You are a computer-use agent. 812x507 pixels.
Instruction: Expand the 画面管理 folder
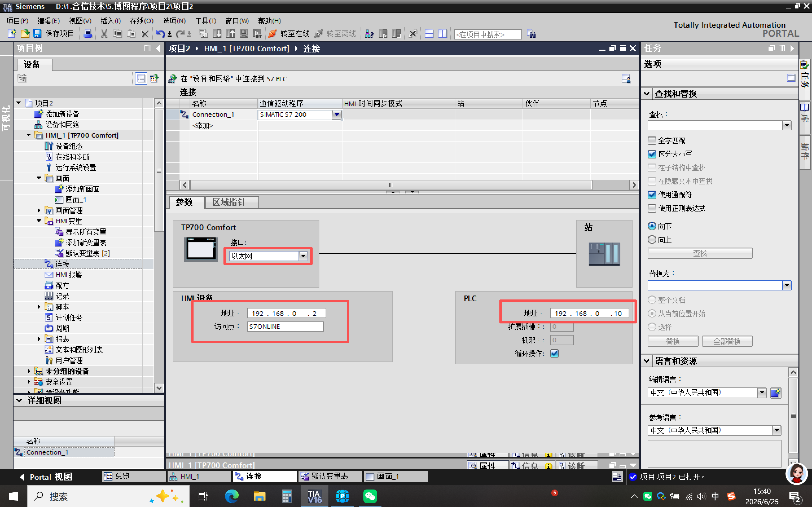coord(39,210)
